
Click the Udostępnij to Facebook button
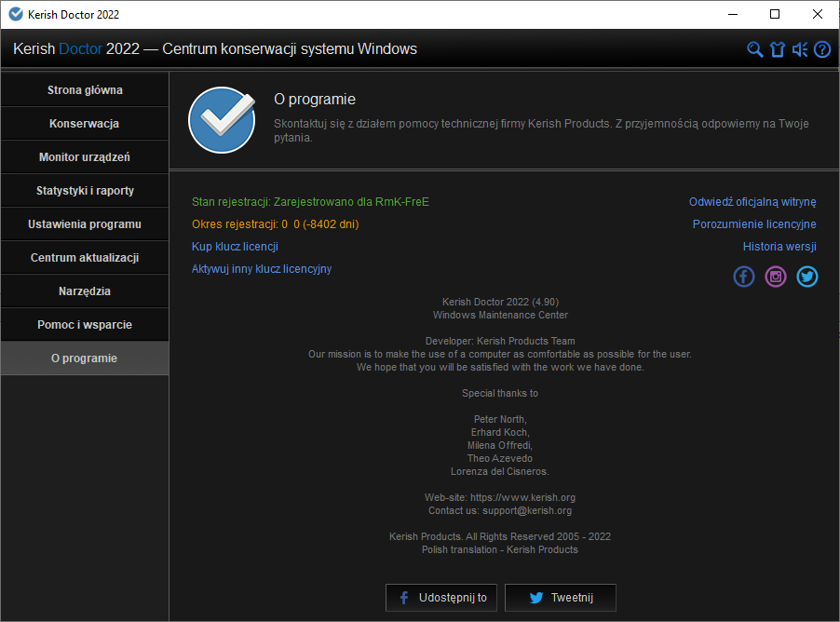(x=440, y=598)
